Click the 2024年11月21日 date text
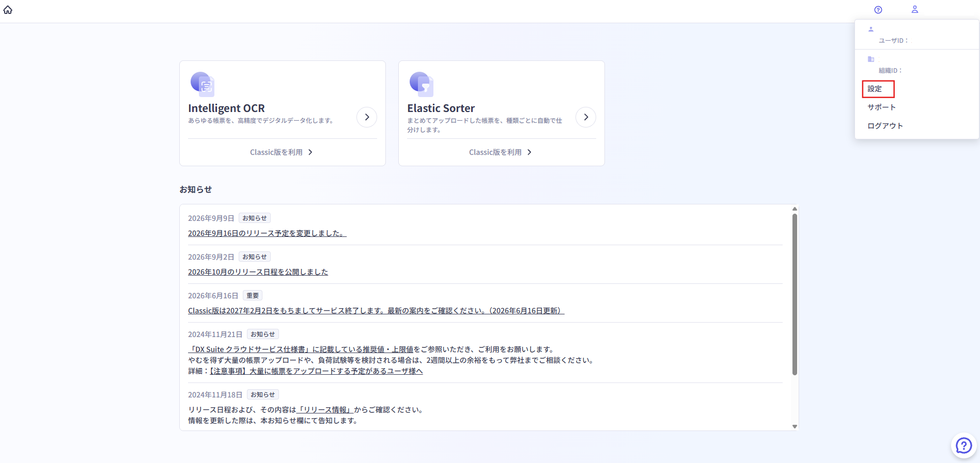The image size is (980, 463). [x=215, y=334]
